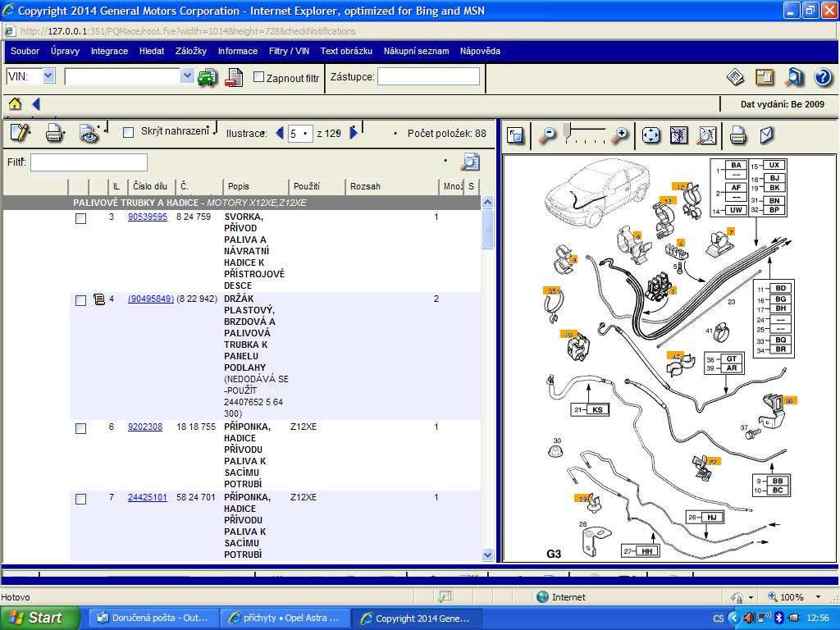Print the parts list
Viewport: 840px width, 630px height.
[x=54, y=133]
